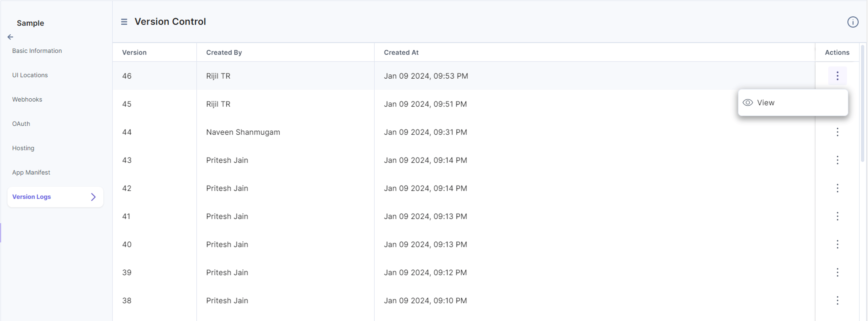Go back using the left arrow icon
Viewport: 868px width, 321px height.
coord(10,37)
